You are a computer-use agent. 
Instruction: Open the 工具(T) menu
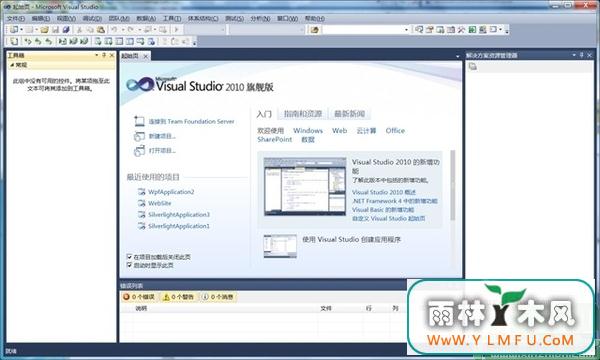172,18
